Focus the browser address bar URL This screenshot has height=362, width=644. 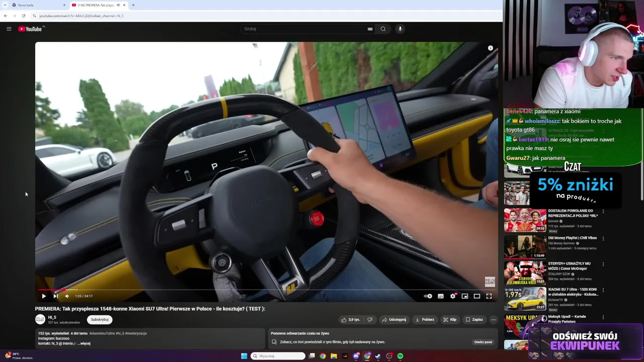click(82, 16)
